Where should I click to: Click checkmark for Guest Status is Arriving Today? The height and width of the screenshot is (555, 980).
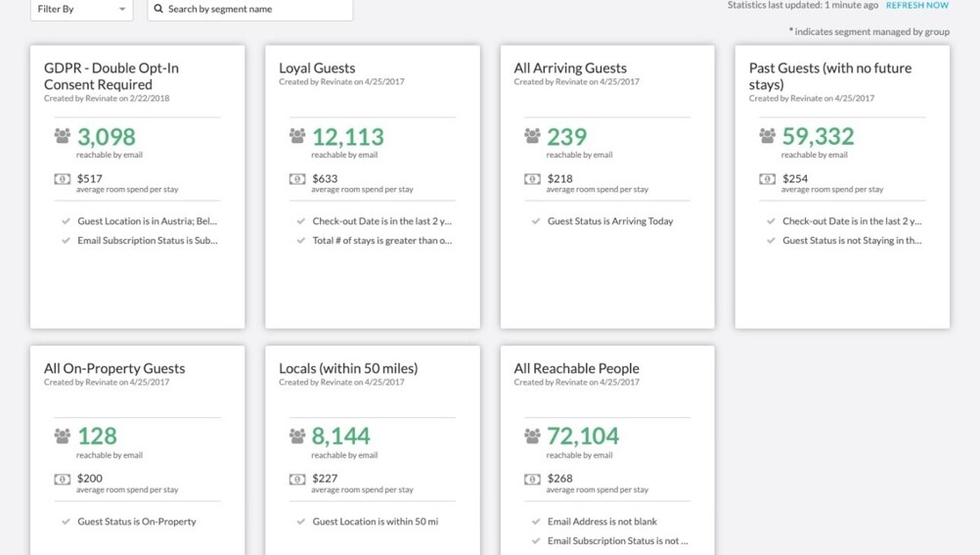click(x=536, y=221)
